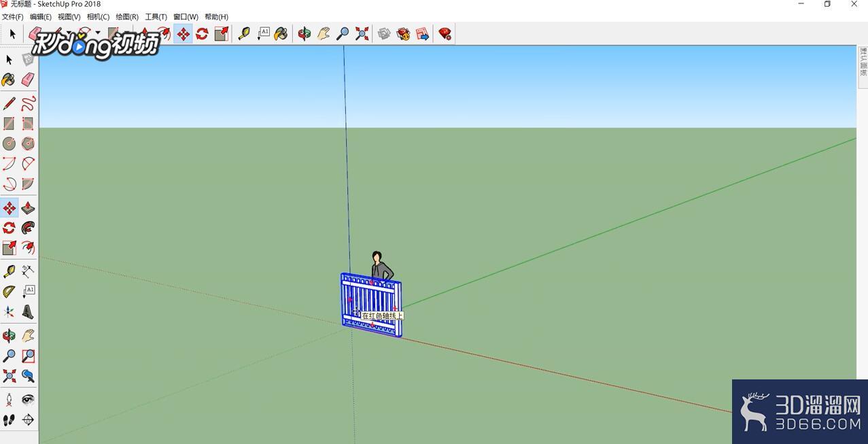Select the Eraser tool in the left toolset
The width and height of the screenshot is (868, 444).
point(28,80)
